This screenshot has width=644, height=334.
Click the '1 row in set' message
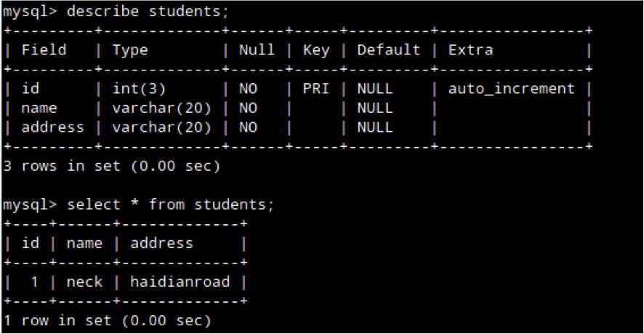tap(107, 320)
